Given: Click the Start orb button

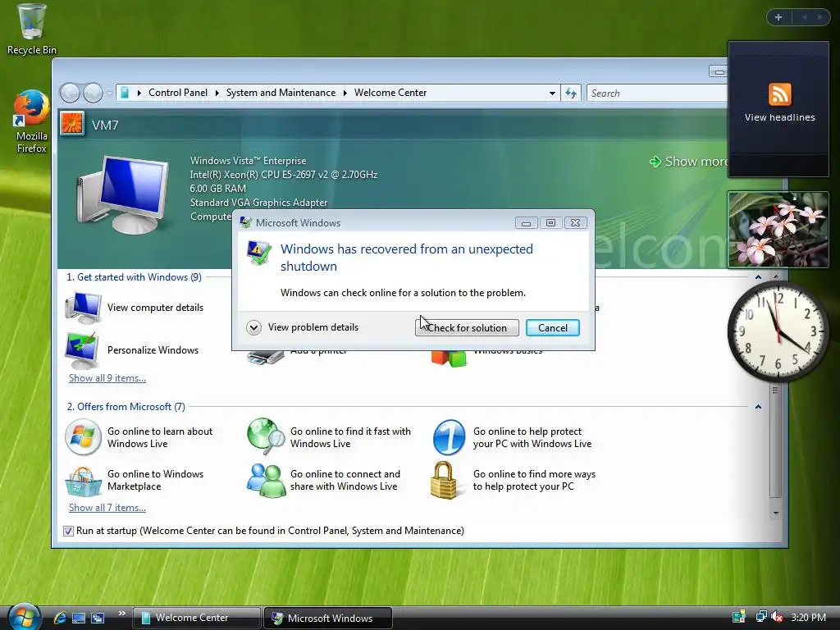Looking at the screenshot, I should (24, 617).
